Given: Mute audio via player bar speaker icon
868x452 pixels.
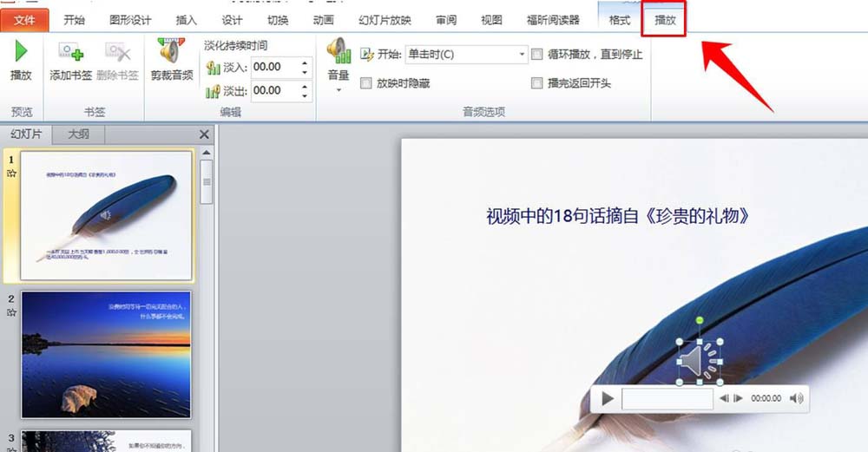Looking at the screenshot, I should click(x=796, y=398).
